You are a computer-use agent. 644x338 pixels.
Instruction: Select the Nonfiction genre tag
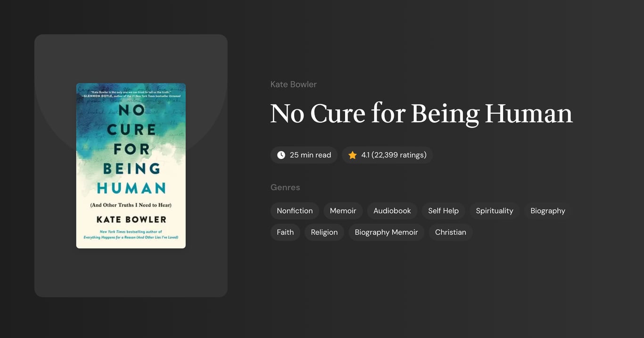295,211
